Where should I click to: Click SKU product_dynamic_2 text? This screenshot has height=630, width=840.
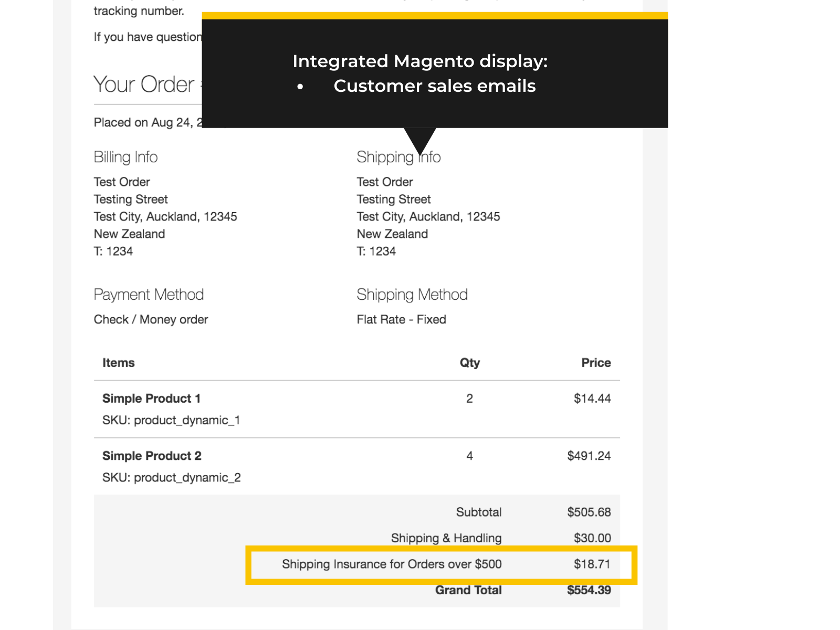(171, 478)
